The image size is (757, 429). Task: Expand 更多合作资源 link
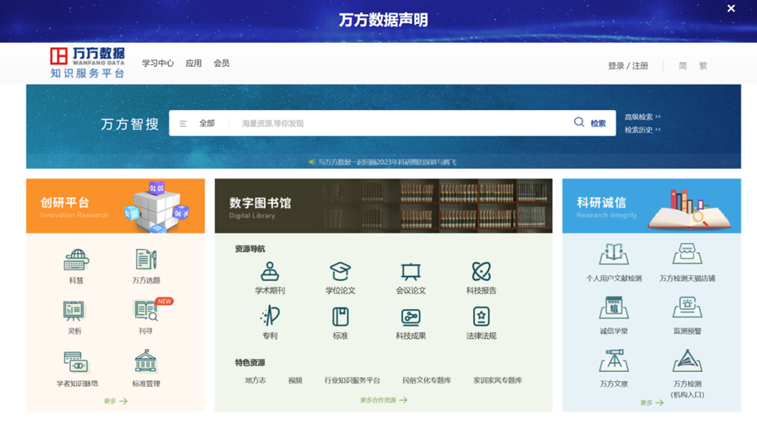coord(384,400)
